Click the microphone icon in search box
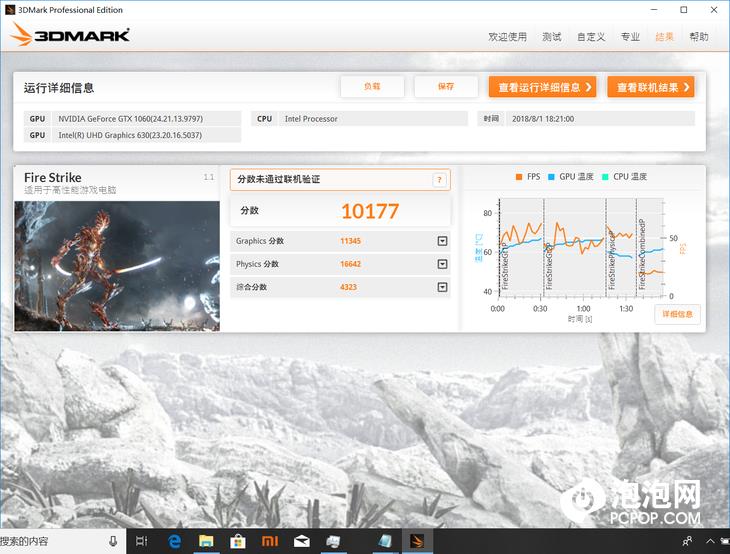Screen dimensions: 730x554 coord(111,541)
